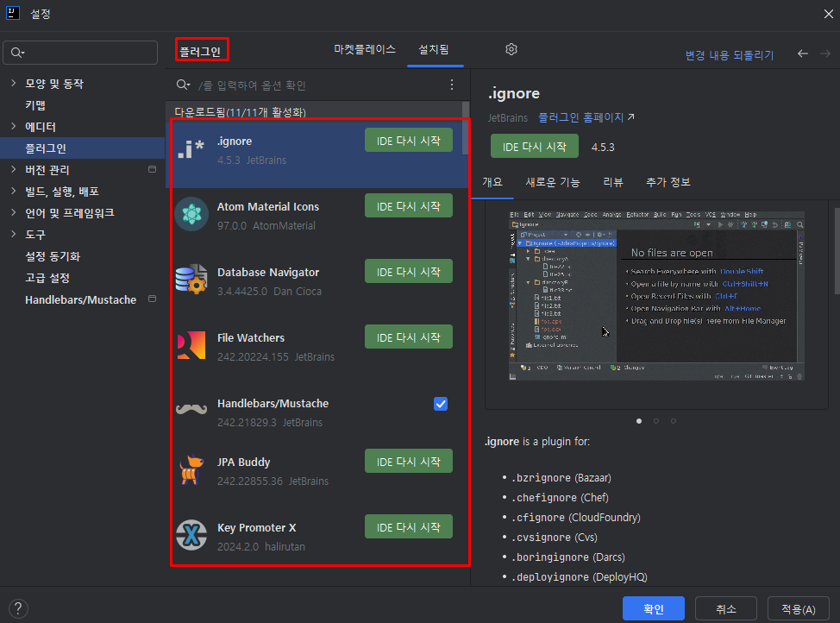The width and height of the screenshot is (840, 623).
Task: Select 키맵 in the settings tree
Action: point(35,105)
